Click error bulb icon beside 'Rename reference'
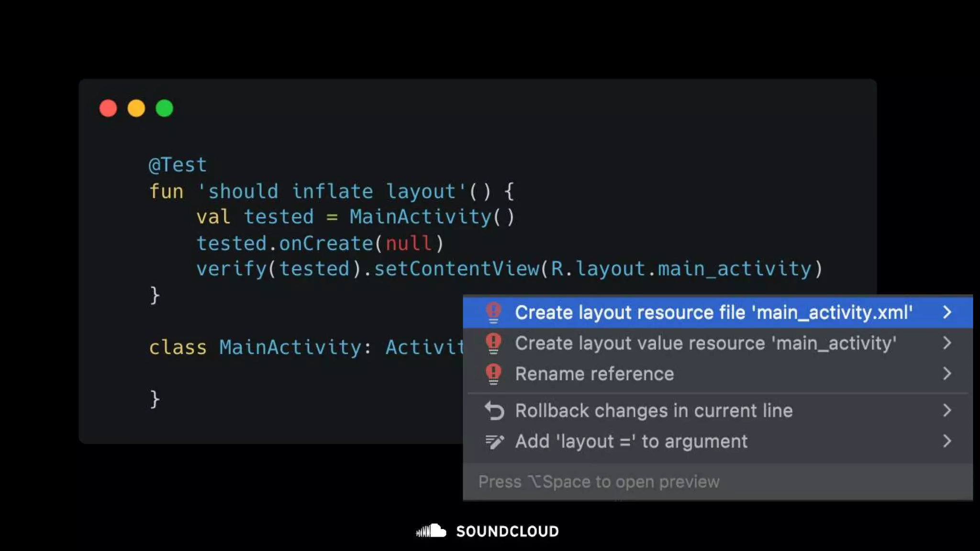This screenshot has height=551, width=980. (493, 374)
